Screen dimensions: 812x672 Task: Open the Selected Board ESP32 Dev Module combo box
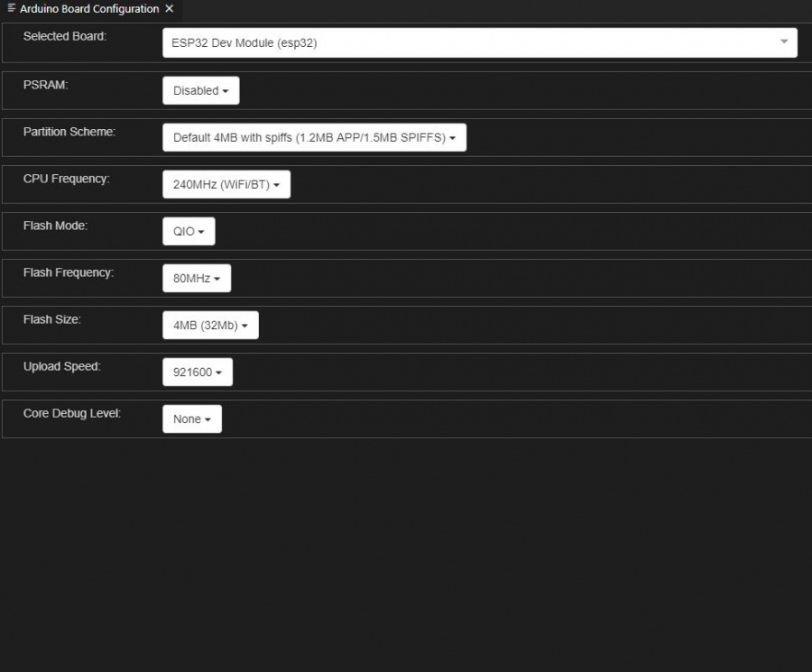tap(479, 42)
